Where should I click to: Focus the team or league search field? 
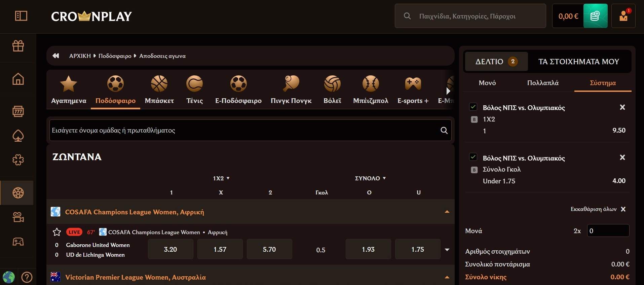(250, 130)
